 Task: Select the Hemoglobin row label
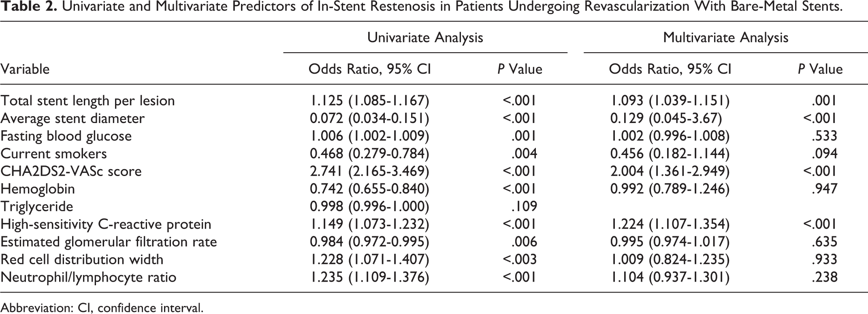tap(38, 189)
